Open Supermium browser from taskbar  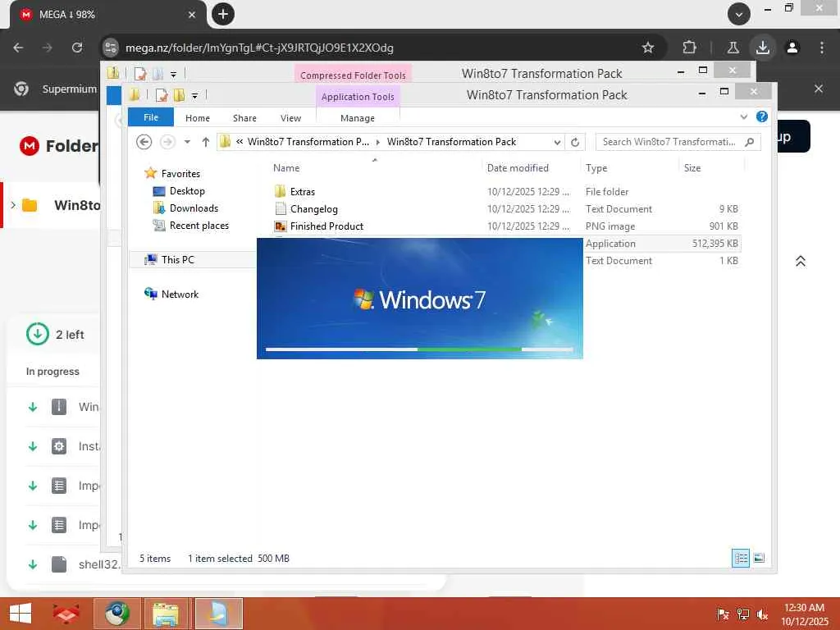[x=116, y=614]
